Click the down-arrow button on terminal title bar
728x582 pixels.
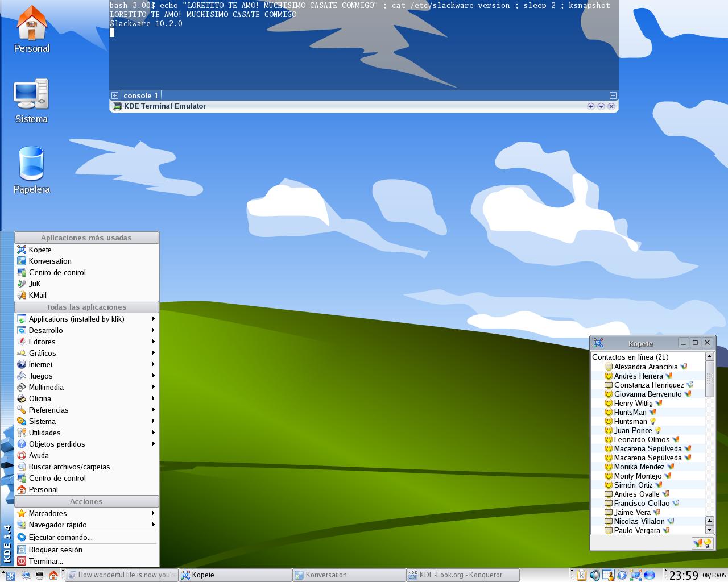(x=601, y=106)
